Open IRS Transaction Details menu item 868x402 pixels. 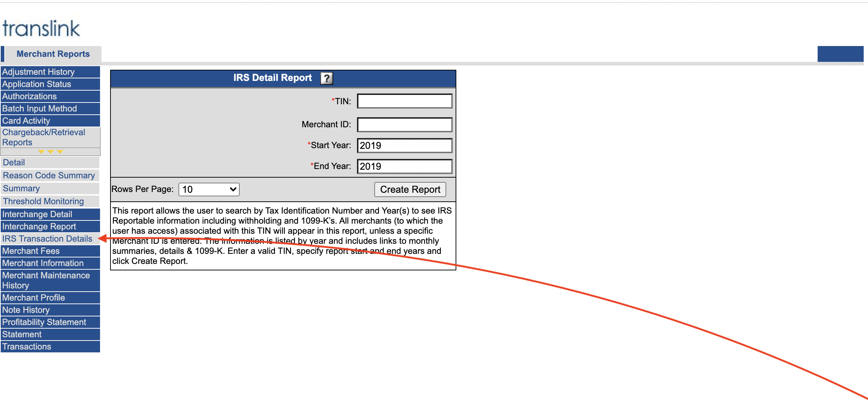tap(47, 239)
